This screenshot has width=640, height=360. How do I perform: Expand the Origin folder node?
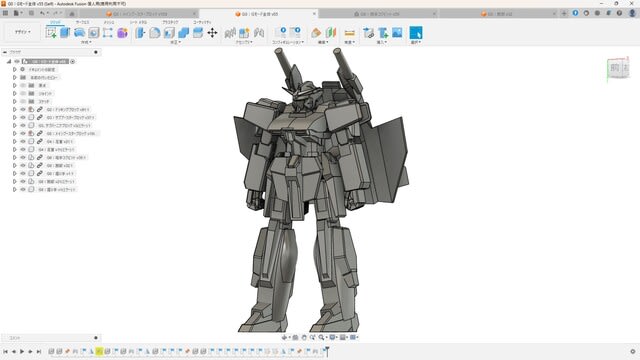15,85
